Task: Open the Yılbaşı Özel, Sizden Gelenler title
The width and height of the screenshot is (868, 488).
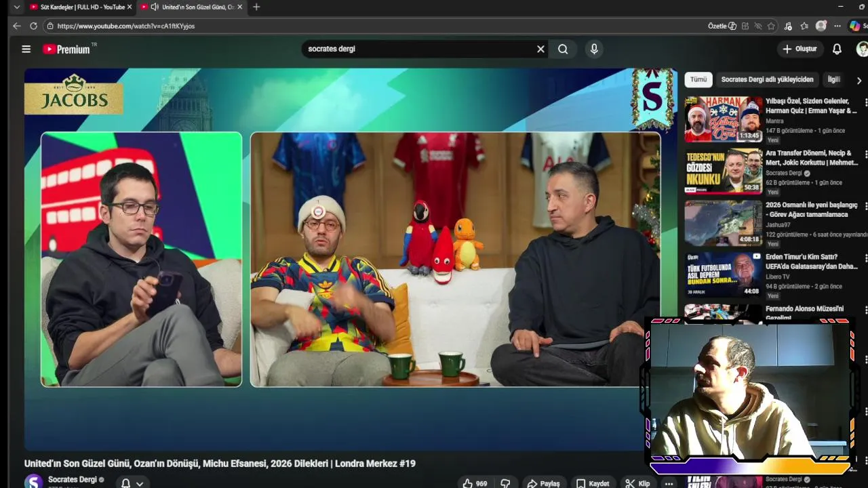Action: [812, 106]
